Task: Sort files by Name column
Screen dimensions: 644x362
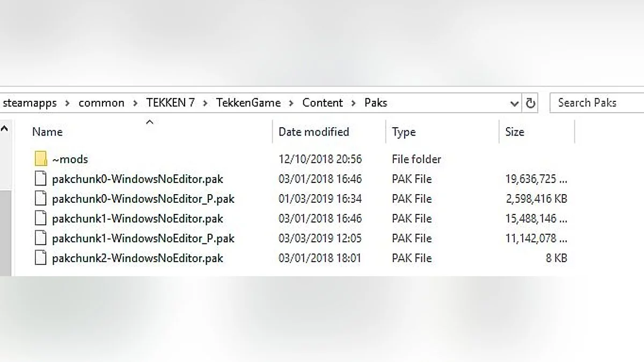Action: point(47,132)
